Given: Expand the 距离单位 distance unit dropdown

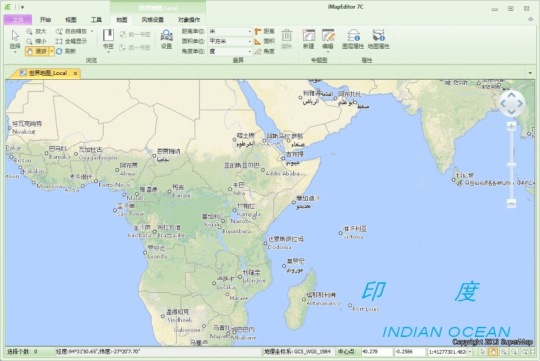Looking at the screenshot, I should click(250, 31).
